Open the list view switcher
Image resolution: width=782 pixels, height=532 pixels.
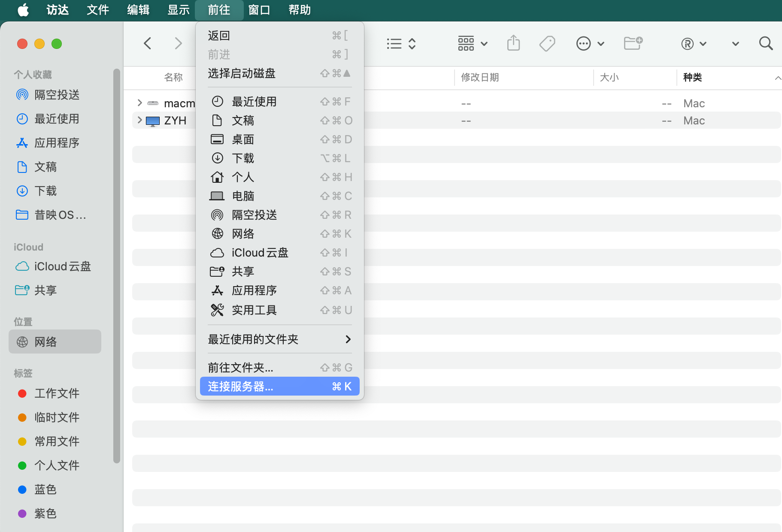click(x=401, y=43)
